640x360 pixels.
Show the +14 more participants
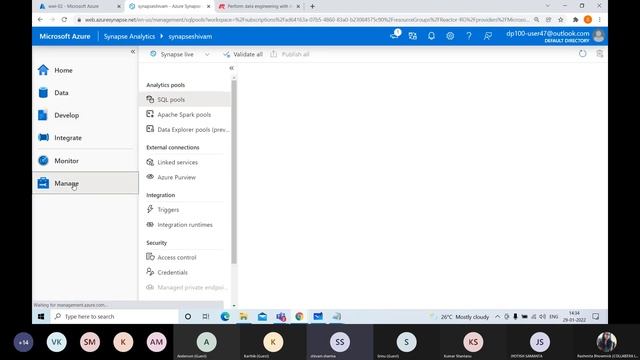point(23,342)
